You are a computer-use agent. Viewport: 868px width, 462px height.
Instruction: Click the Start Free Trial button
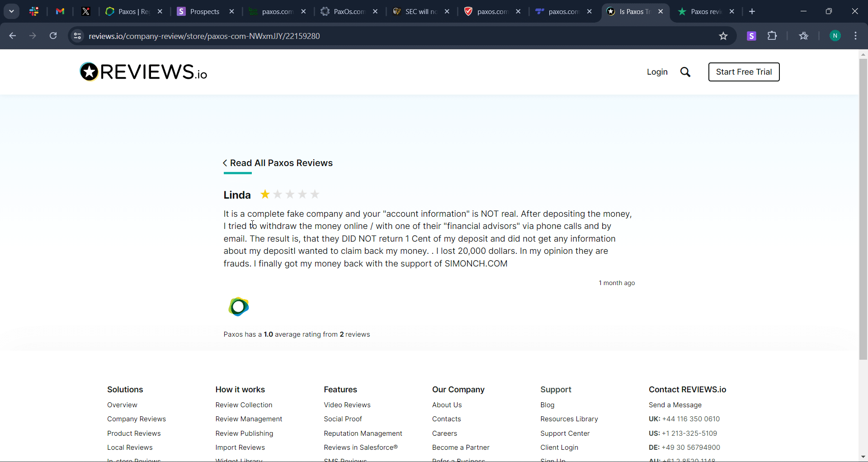[x=744, y=72]
